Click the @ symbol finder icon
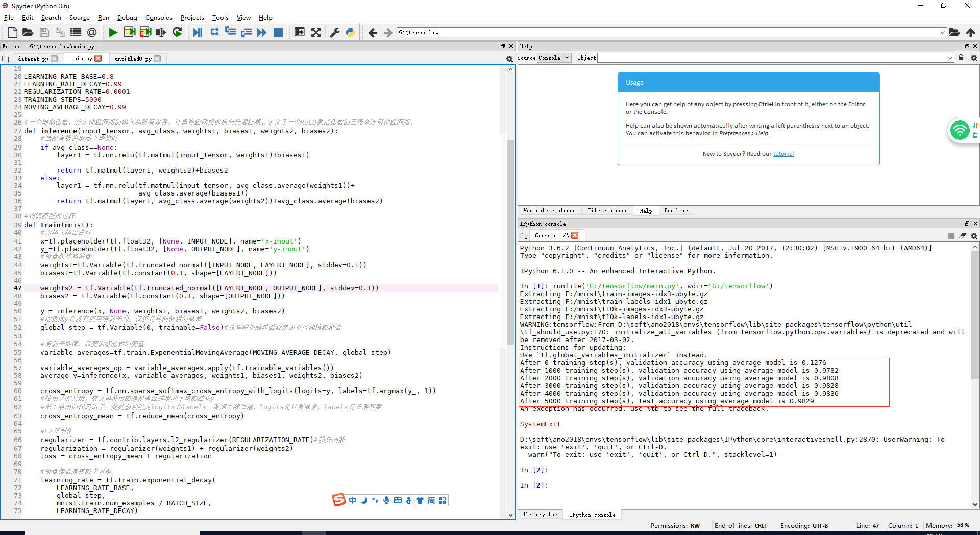Screen dimensions: 980x535 click(x=92, y=32)
